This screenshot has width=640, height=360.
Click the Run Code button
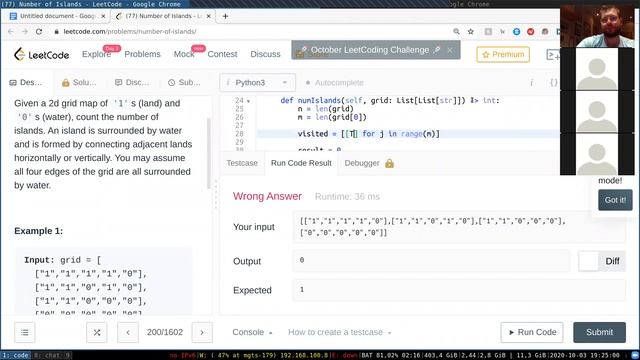click(532, 332)
